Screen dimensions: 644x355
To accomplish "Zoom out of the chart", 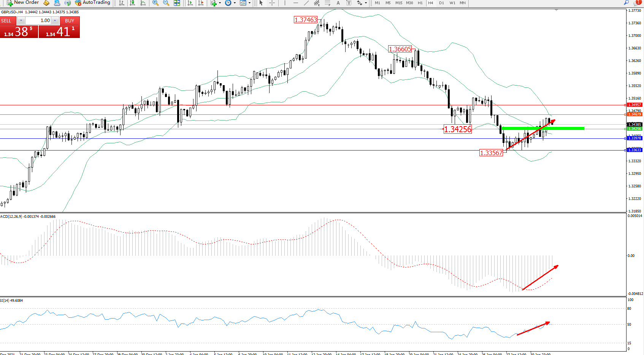I will 166,3.
